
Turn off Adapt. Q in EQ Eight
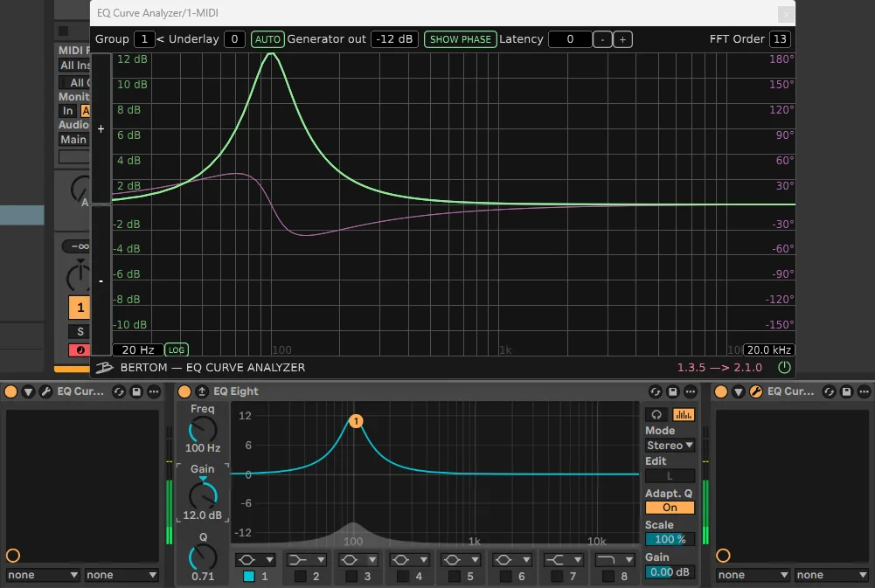pyautogui.click(x=670, y=507)
